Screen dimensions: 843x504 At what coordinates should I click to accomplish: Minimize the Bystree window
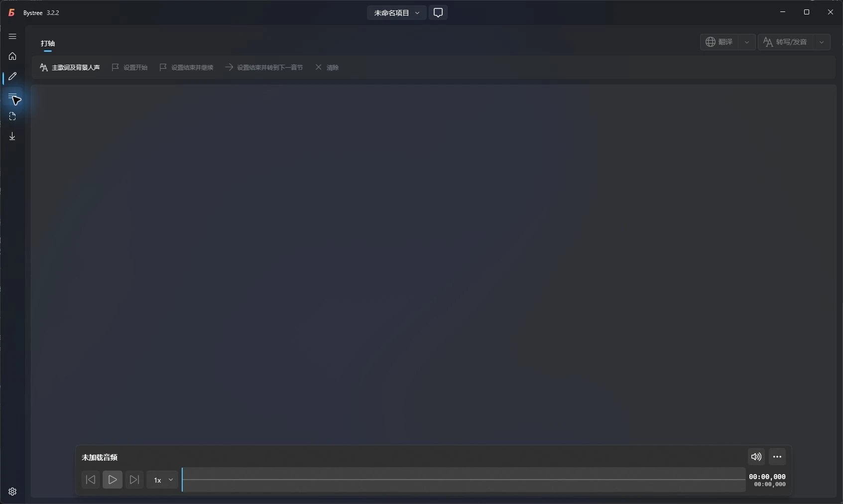(783, 12)
